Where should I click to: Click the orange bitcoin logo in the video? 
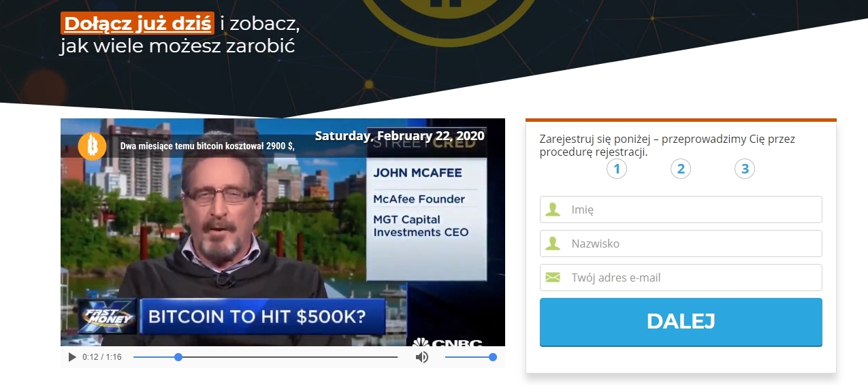pos(92,146)
